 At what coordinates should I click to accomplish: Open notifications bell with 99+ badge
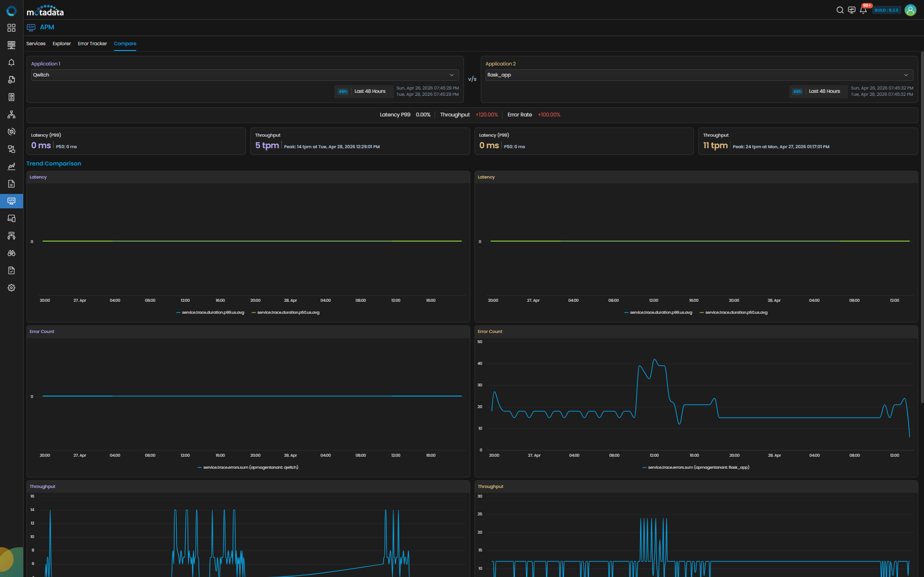click(863, 10)
